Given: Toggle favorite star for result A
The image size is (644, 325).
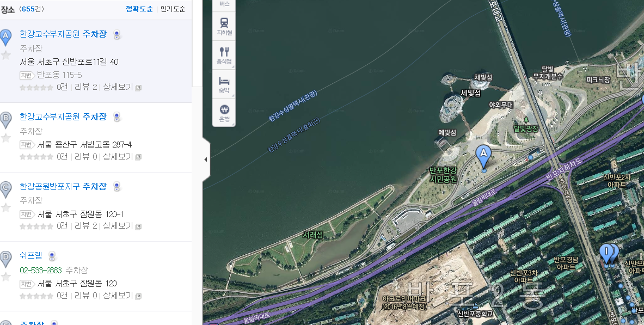Looking at the screenshot, I should [6, 55].
